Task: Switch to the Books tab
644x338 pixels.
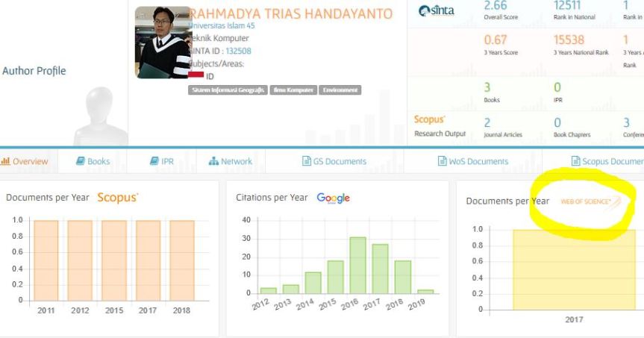Action: [93, 161]
